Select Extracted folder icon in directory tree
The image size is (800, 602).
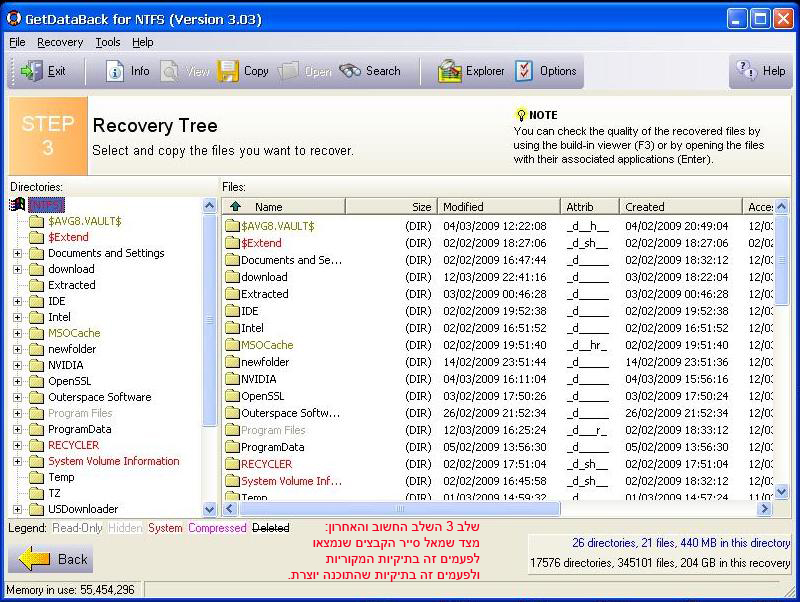coord(36,285)
